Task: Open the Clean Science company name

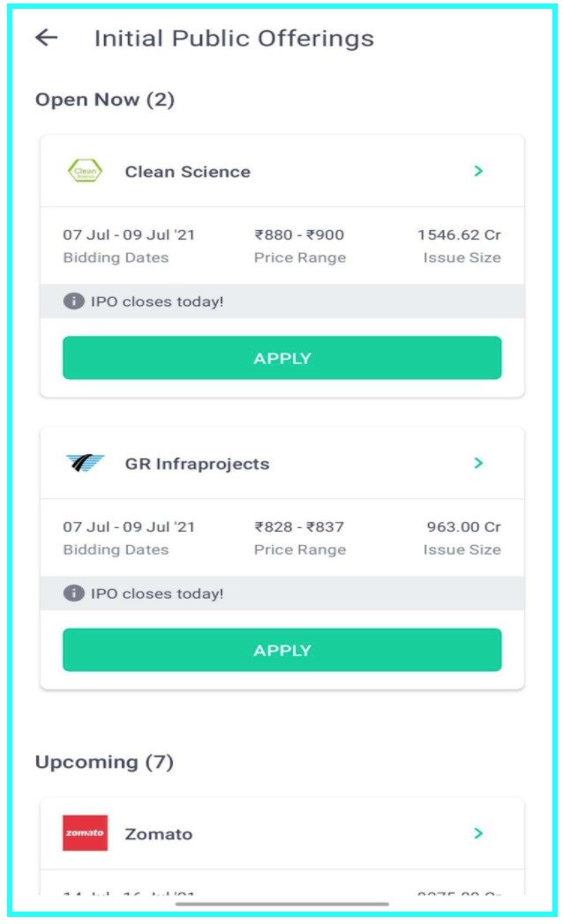Action: coord(187,172)
